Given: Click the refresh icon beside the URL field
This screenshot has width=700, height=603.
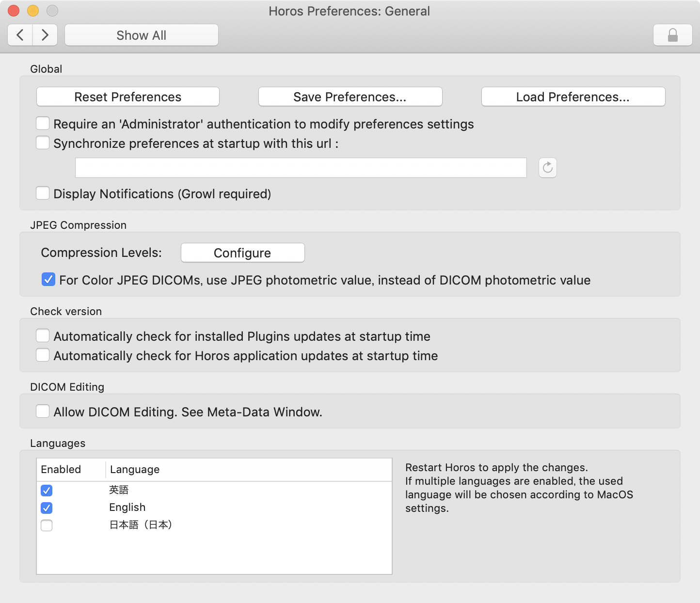Looking at the screenshot, I should [x=548, y=168].
